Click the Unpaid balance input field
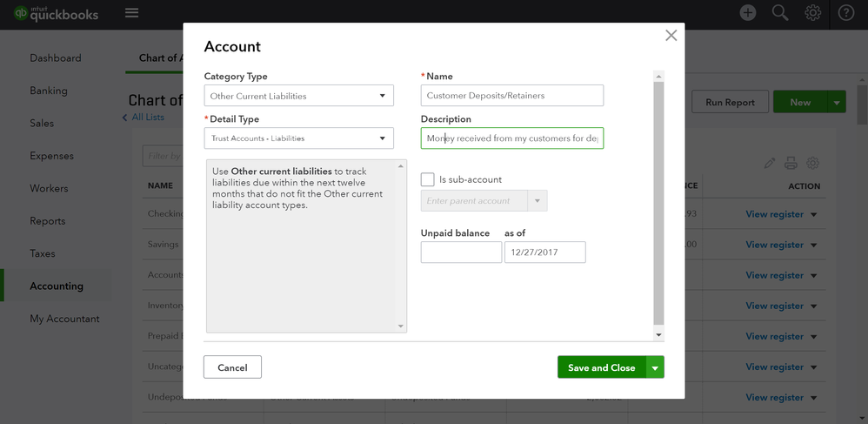The width and height of the screenshot is (868, 424). point(461,252)
